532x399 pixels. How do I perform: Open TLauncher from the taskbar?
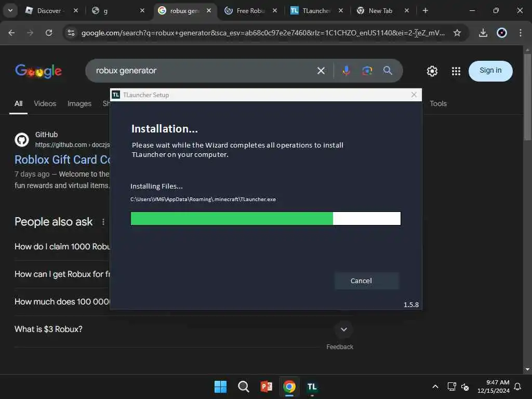[x=312, y=387]
